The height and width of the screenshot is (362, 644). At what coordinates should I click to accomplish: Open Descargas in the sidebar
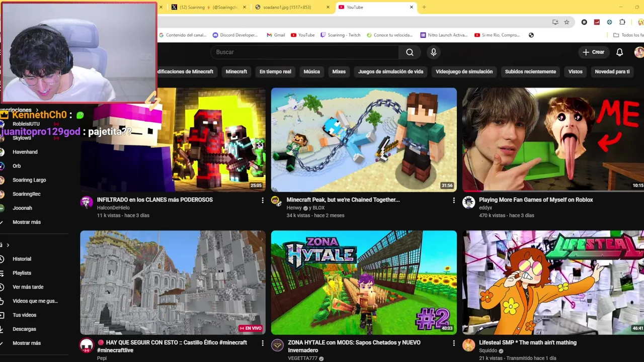pos(24,329)
